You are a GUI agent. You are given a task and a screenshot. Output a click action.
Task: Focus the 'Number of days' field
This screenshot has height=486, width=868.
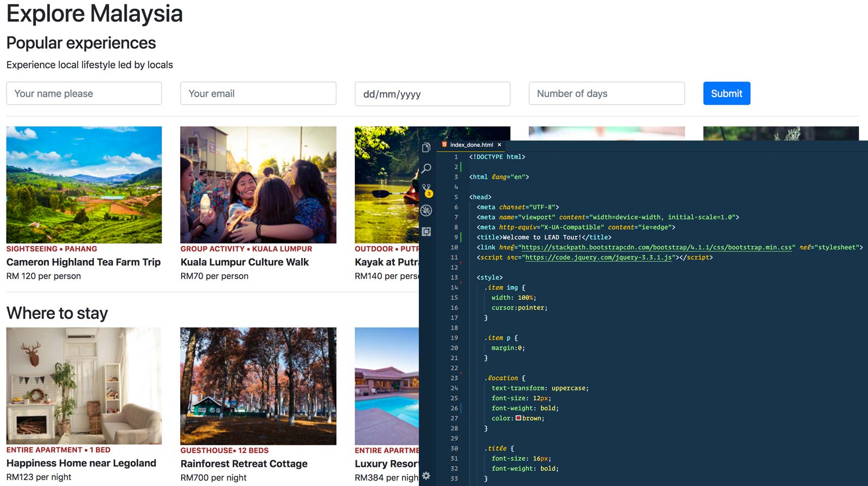(607, 93)
